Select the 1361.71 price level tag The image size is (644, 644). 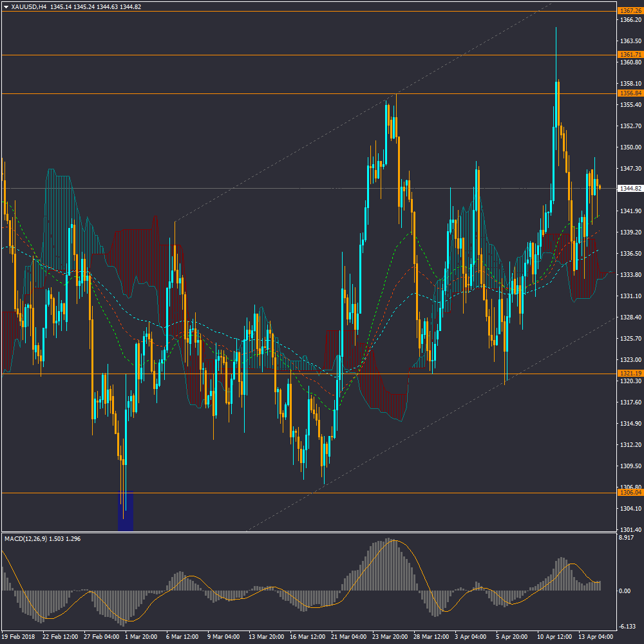pos(630,55)
